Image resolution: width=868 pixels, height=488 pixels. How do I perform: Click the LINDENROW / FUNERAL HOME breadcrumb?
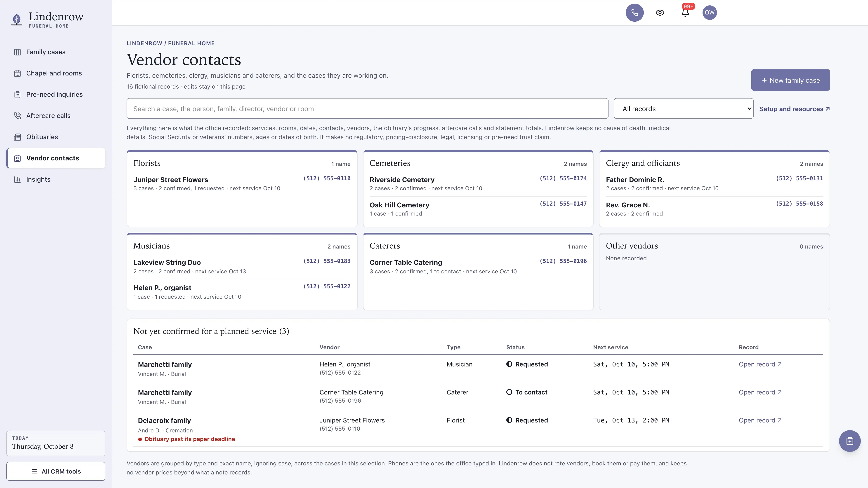[x=170, y=43]
